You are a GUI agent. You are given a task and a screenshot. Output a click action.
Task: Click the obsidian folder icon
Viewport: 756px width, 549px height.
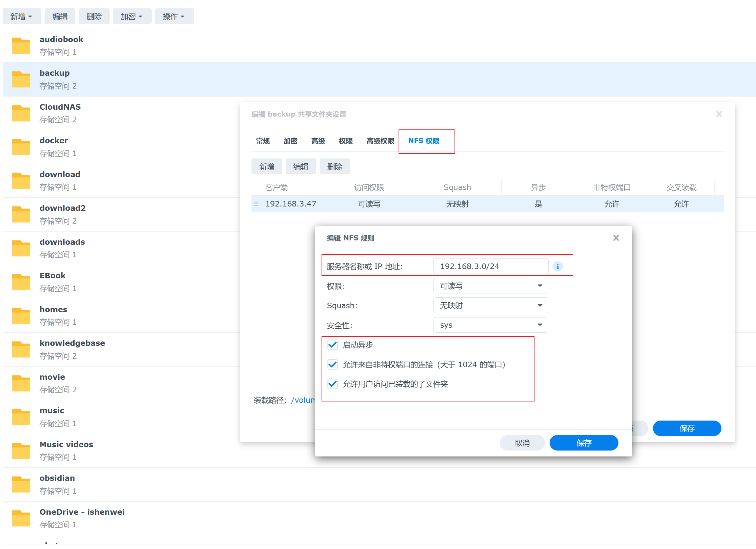coord(21,484)
